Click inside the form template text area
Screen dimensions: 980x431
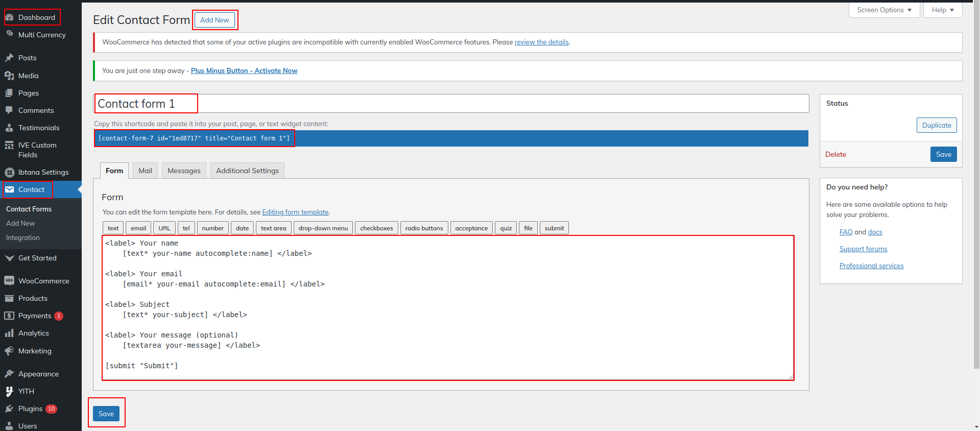pyautogui.click(x=447, y=307)
